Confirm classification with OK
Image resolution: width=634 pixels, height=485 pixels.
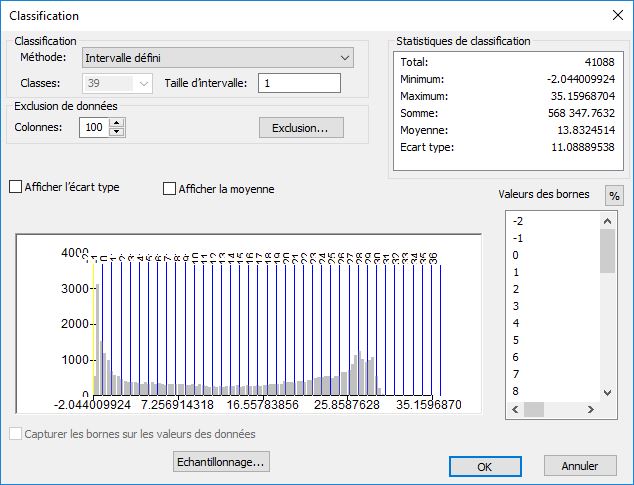click(x=484, y=466)
